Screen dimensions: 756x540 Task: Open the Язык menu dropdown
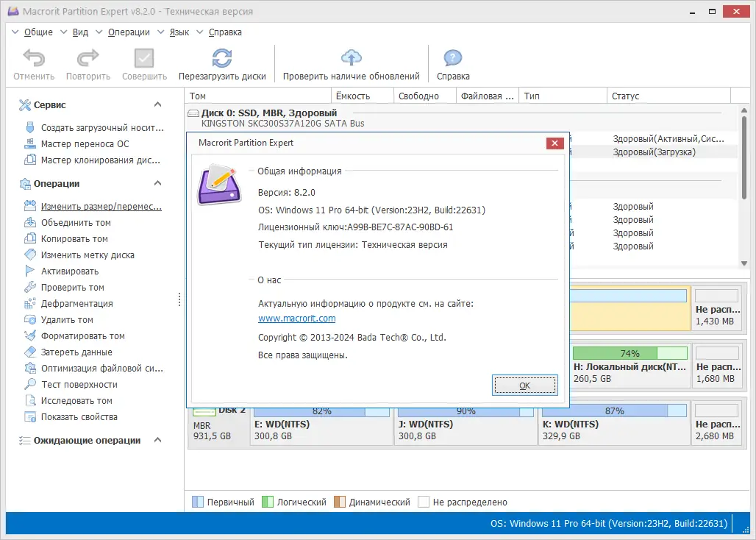[179, 32]
